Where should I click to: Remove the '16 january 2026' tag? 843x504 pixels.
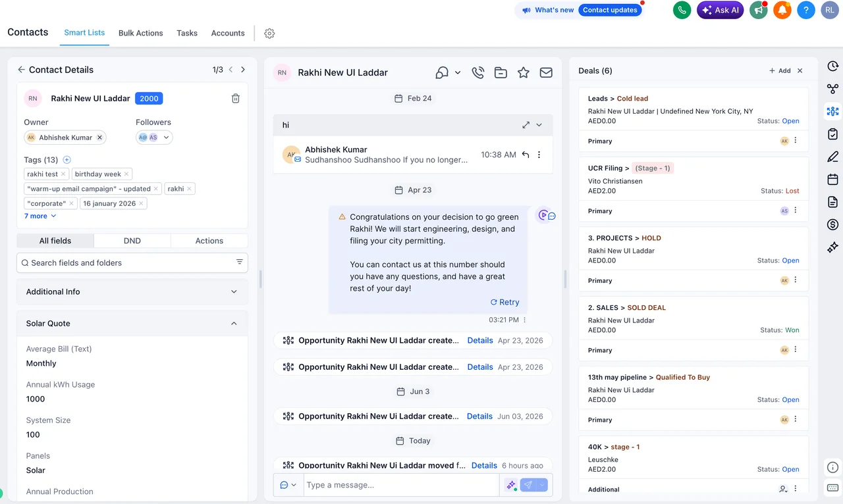pyautogui.click(x=142, y=203)
